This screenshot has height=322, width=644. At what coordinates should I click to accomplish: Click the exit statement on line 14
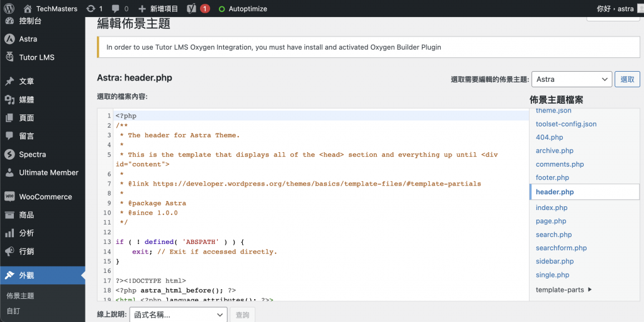click(x=142, y=252)
